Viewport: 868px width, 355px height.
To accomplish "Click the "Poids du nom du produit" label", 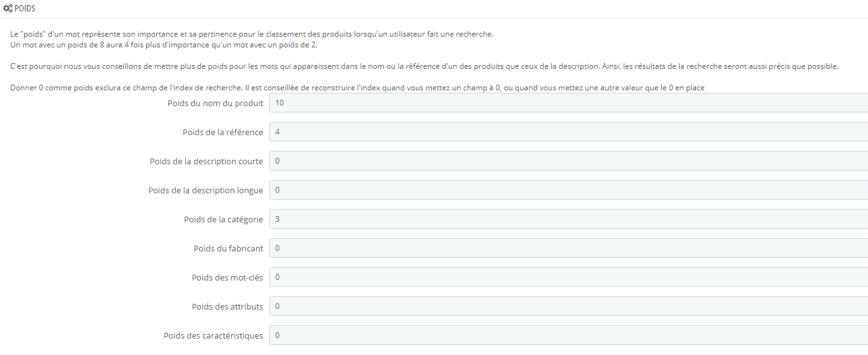I will click(x=215, y=103).
